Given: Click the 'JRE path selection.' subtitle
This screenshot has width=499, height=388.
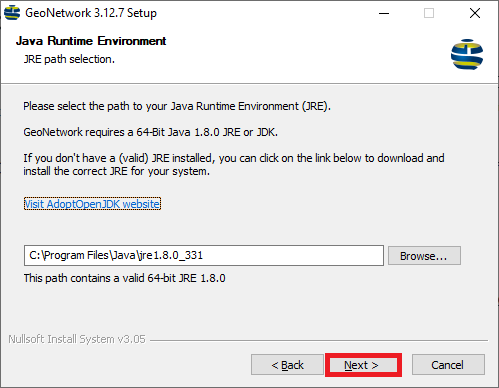Looking at the screenshot, I should coord(69,59).
